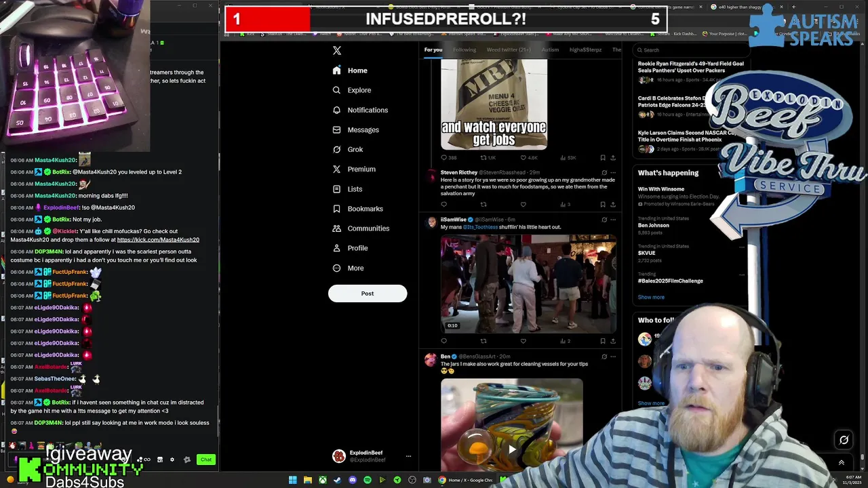Open #Bales2025FilmChallenge trend

click(670, 281)
